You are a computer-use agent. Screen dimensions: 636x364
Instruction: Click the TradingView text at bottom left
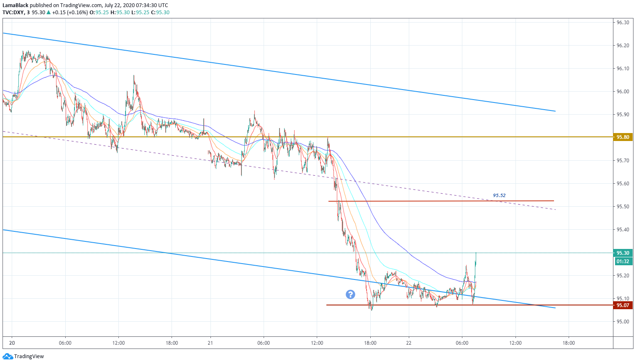29,356
